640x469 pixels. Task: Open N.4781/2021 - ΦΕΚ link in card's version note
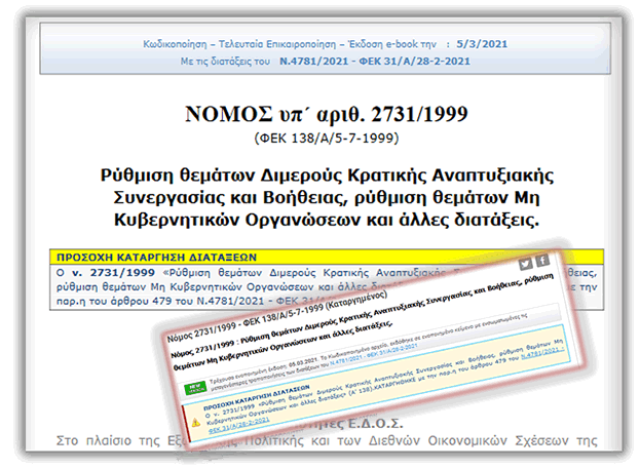point(373,353)
